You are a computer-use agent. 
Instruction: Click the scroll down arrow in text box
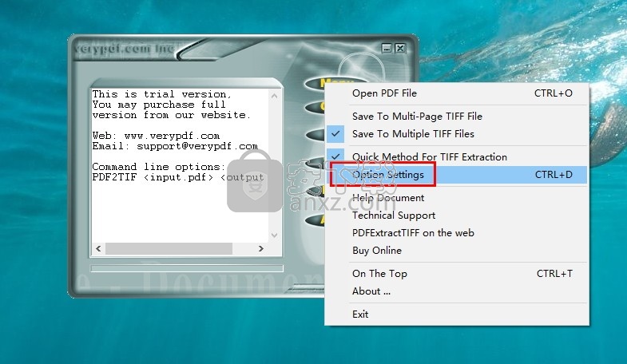click(275, 236)
